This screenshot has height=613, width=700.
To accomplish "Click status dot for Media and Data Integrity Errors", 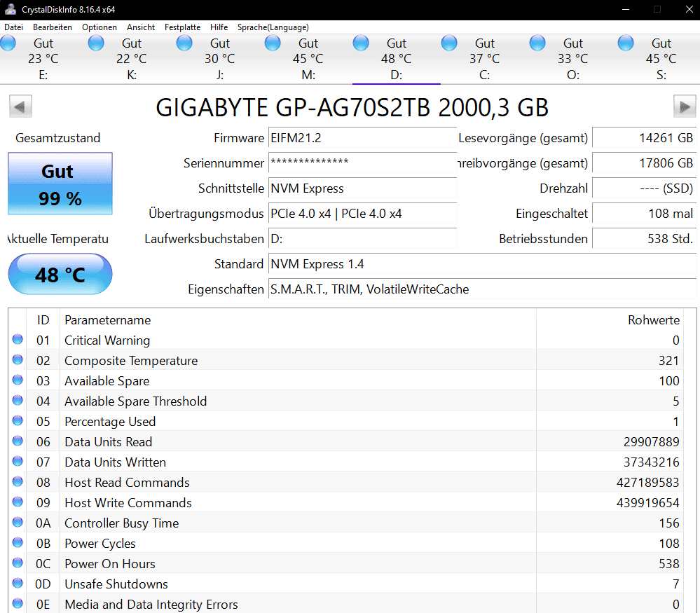I will coord(18,603).
